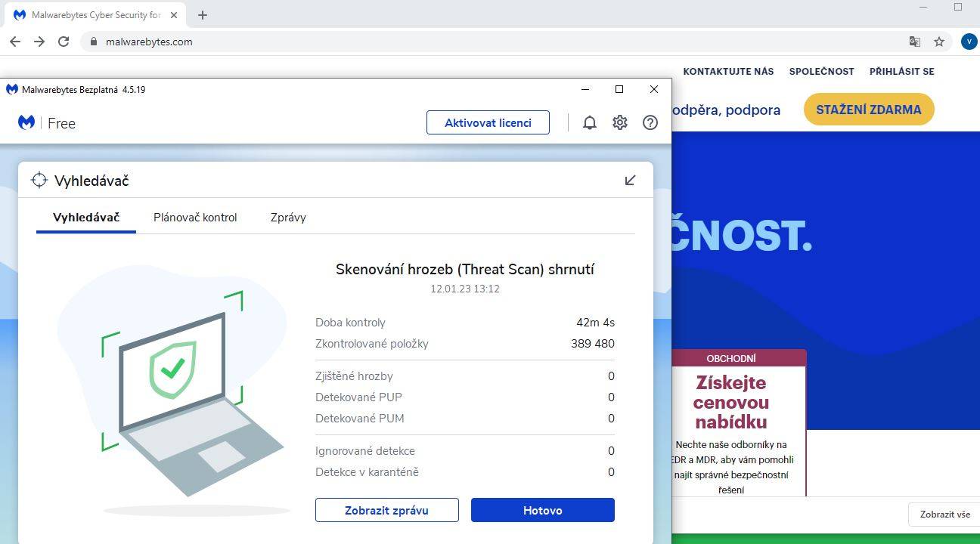This screenshot has height=544, width=980.
Task: Click Ignorované detekce row label
Action: [x=365, y=451]
